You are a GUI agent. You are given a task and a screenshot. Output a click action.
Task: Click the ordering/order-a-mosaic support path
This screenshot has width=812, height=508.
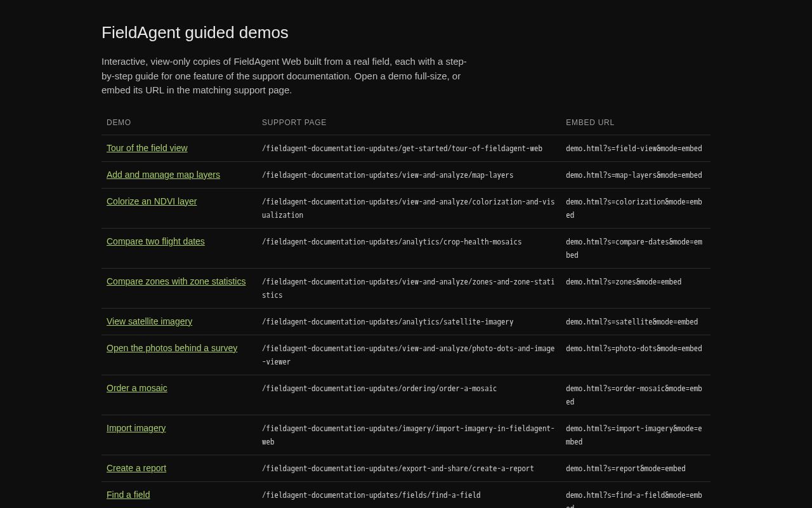tap(379, 389)
